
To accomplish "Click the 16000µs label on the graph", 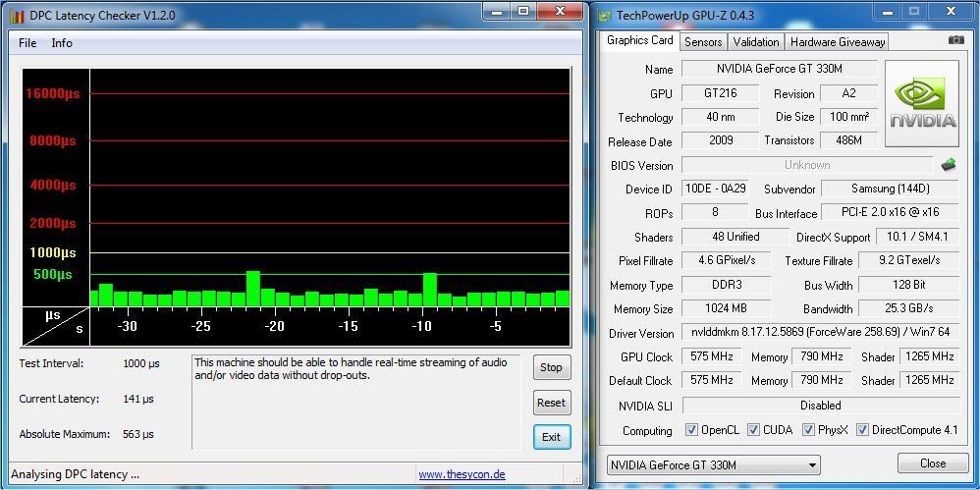I will tap(52, 93).
